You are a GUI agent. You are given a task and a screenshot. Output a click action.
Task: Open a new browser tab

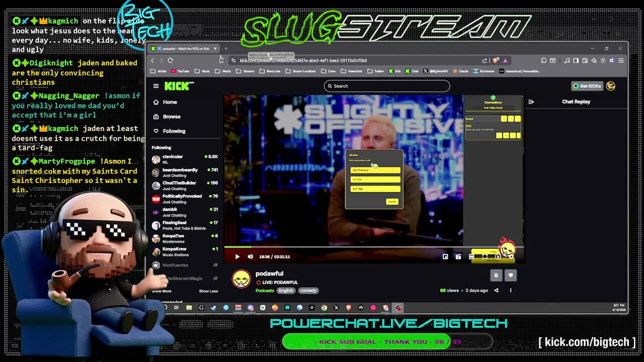tap(226, 49)
